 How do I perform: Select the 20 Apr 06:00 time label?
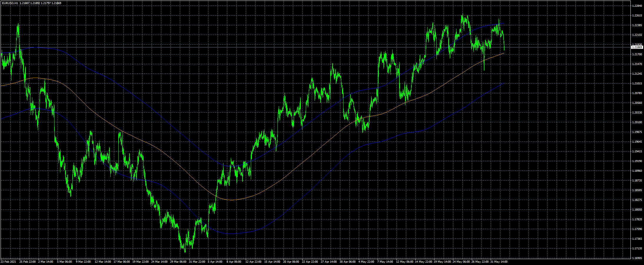click(x=291, y=261)
